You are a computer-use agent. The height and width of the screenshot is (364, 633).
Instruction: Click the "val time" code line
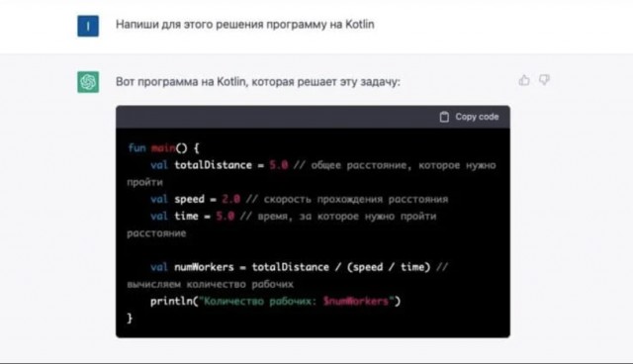coord(293,216)
